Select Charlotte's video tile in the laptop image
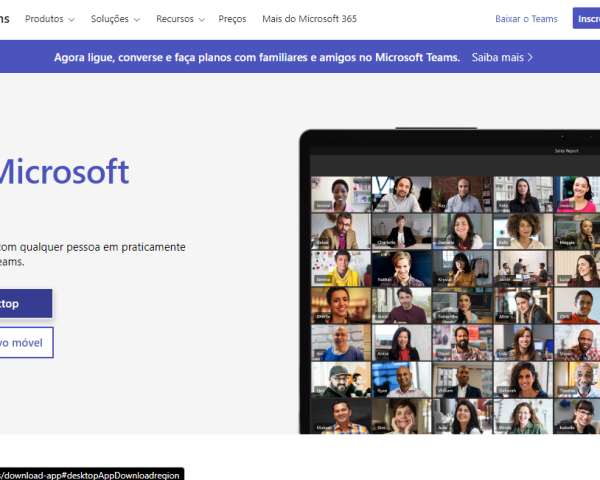Viewport: 600px width, 480px height. 401,231
